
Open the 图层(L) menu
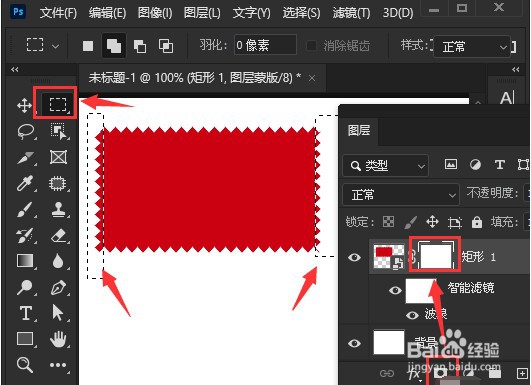202,13
